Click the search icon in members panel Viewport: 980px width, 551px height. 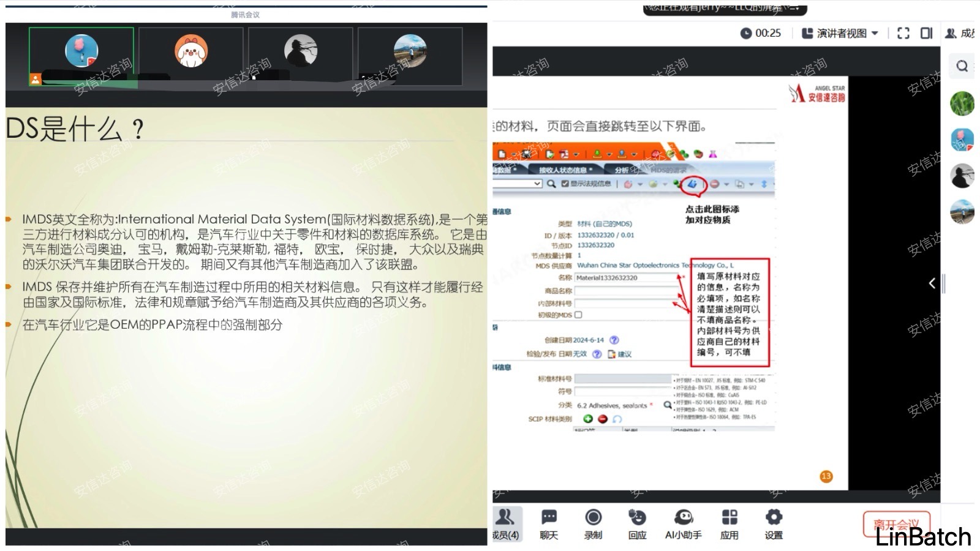[x=962, y=66]
